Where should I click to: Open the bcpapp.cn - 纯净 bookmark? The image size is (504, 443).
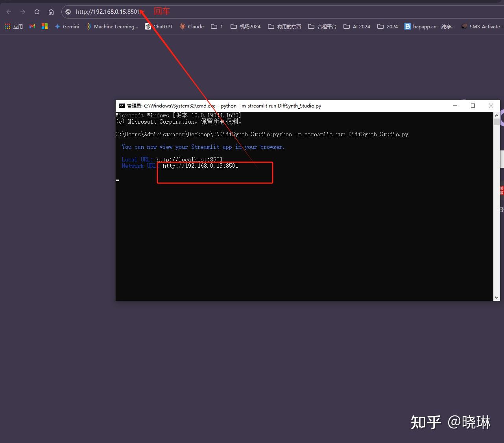430,26
